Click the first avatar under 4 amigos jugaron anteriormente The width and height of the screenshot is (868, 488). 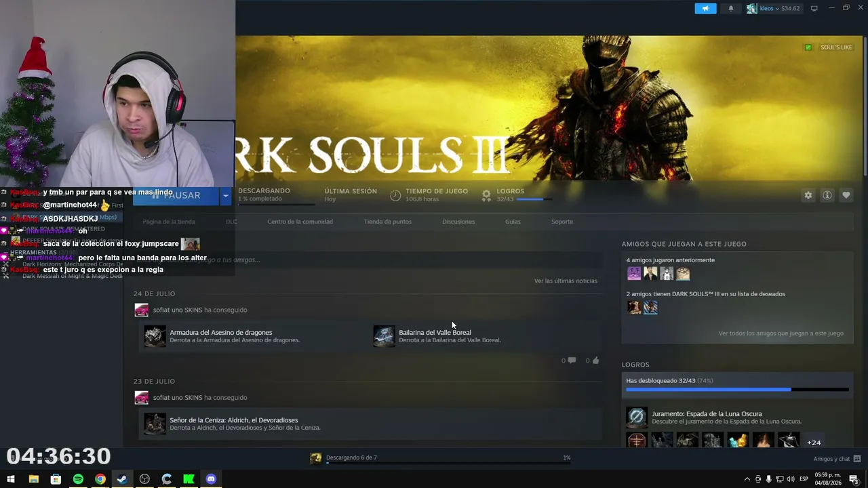[x=634, y=273]
